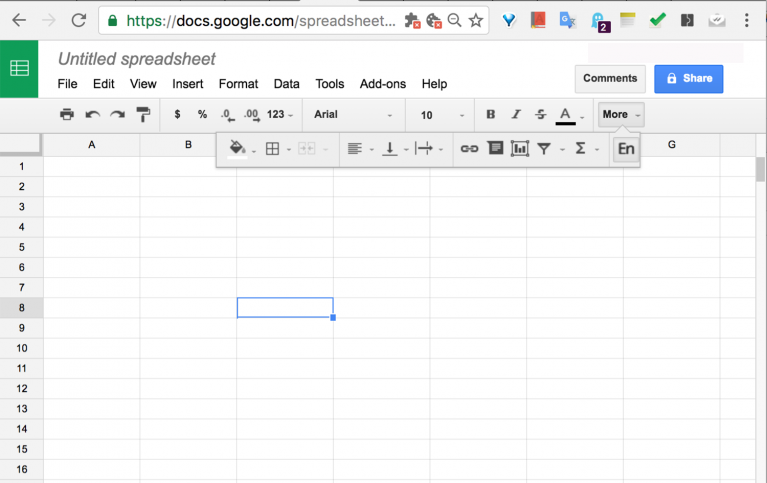Toggle bold formatting
Image resolution: width=767 pixels, height=483 pixels.
tap(490, 115)
